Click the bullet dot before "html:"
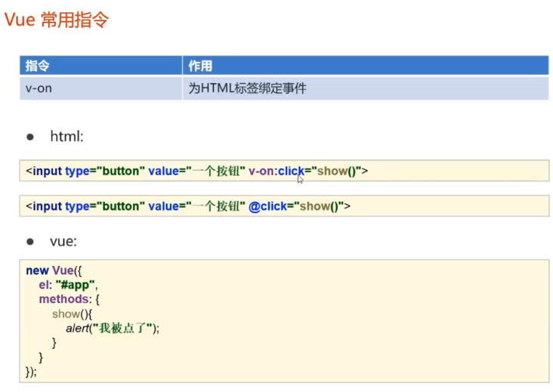 coord(30,137)
